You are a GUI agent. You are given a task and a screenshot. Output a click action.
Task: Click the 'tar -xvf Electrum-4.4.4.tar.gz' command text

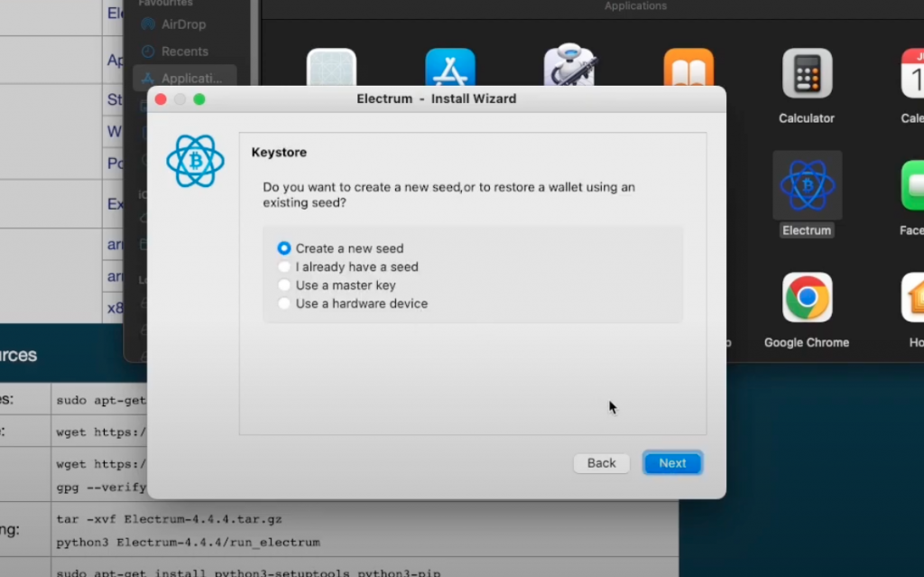click(x=169, y=519)
